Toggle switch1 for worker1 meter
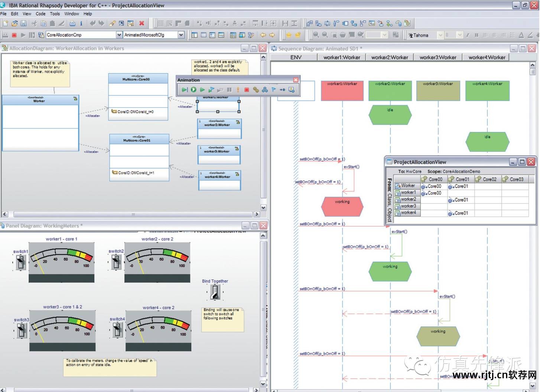This screenshot has height=392, width=540. click(x=21, y=263)
